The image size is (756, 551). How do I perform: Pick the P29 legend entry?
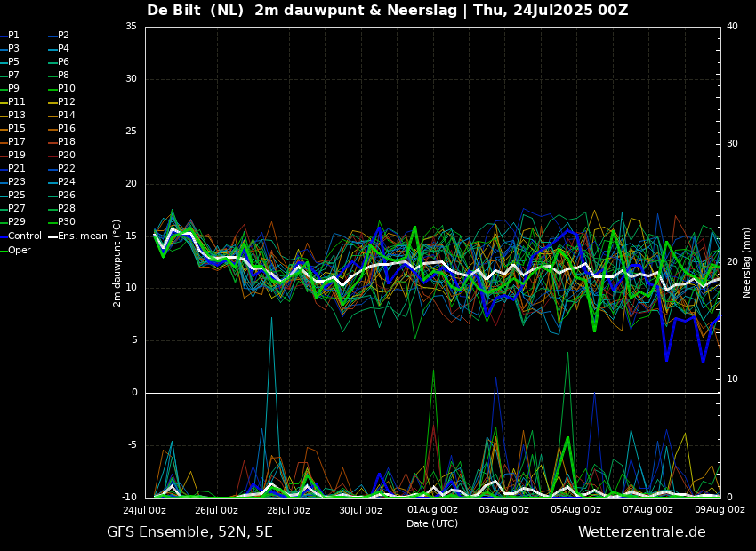point(16,221)
